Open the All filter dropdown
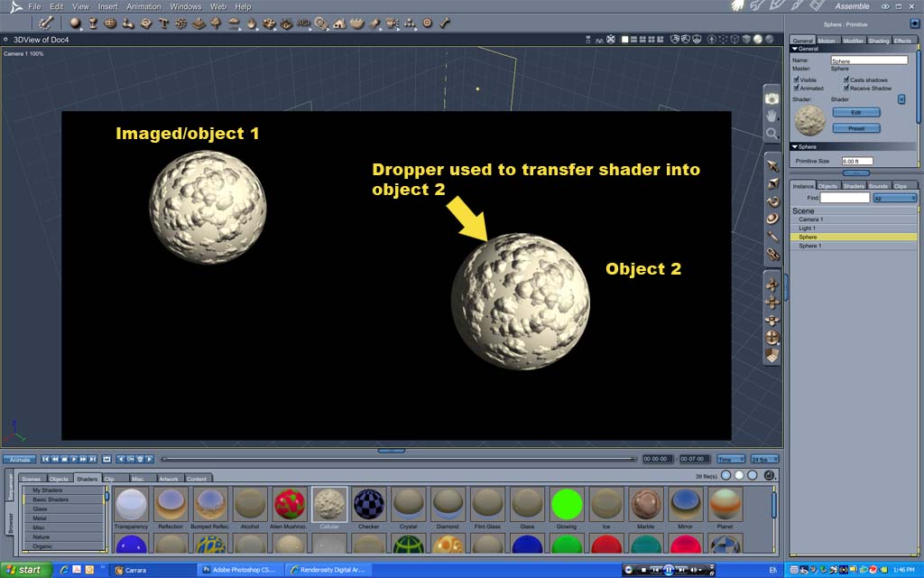 click(x=894, y=198)
